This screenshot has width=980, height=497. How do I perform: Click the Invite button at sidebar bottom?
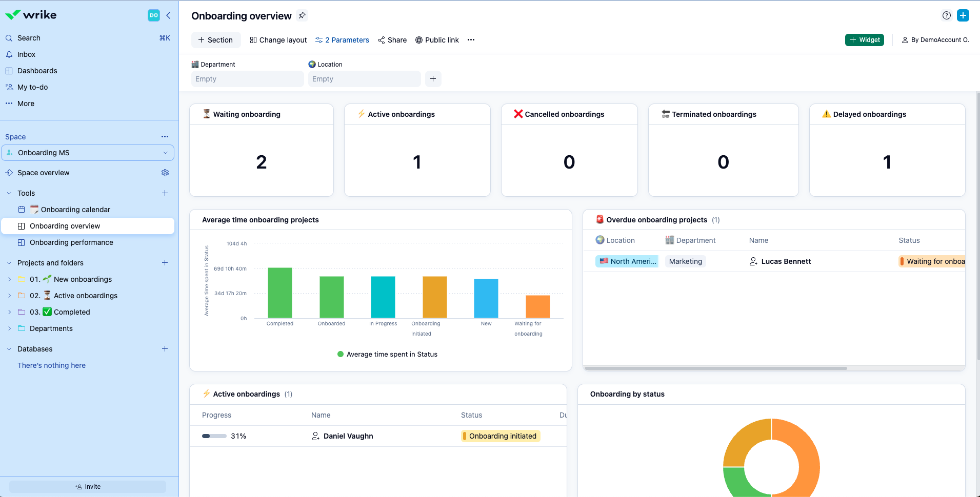[88, 486]
